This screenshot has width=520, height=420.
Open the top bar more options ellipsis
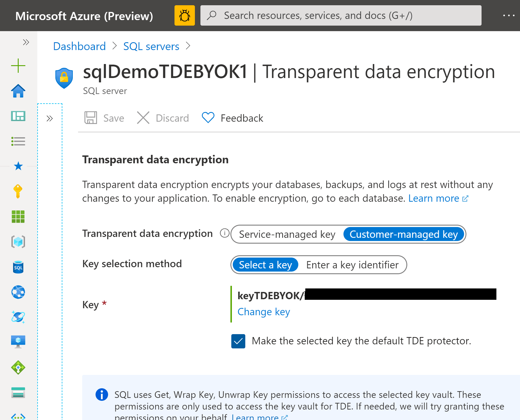[509, 15]
